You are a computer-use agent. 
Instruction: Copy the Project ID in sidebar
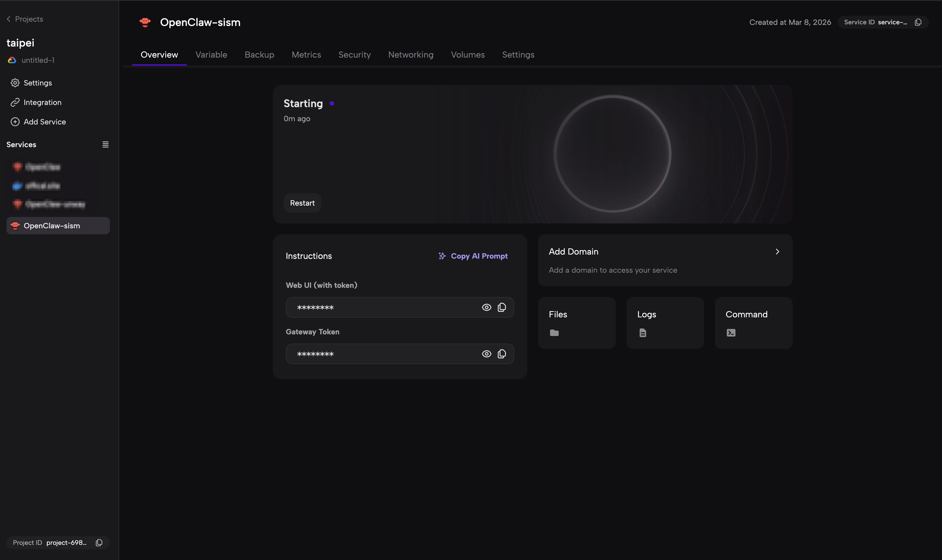tap(99, 543)
